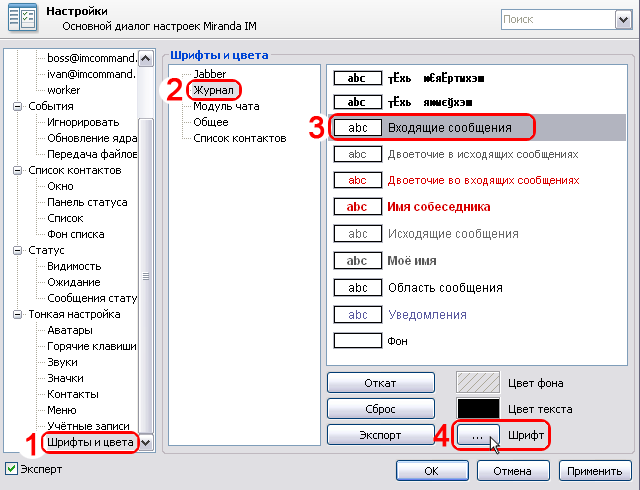The width and height of the screenshot is (640, 490).
Task: Click the abc preview for Моё имя
Action: 357,260
